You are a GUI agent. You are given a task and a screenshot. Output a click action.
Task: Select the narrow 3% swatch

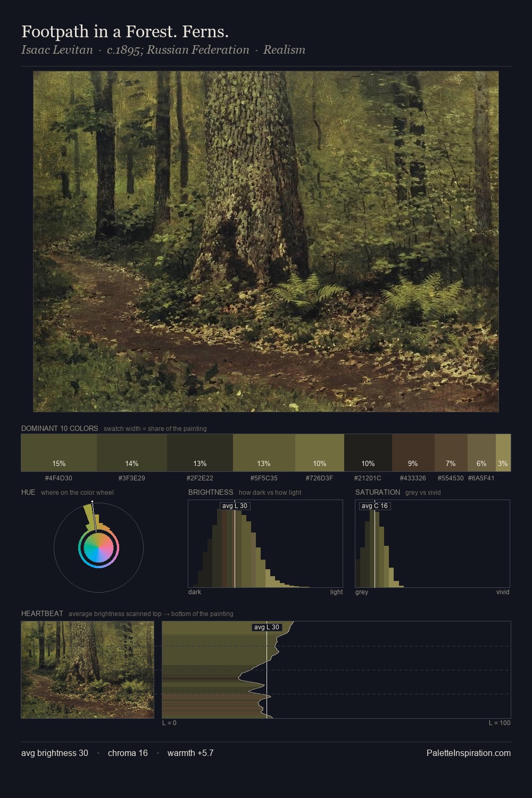(503, 453)
